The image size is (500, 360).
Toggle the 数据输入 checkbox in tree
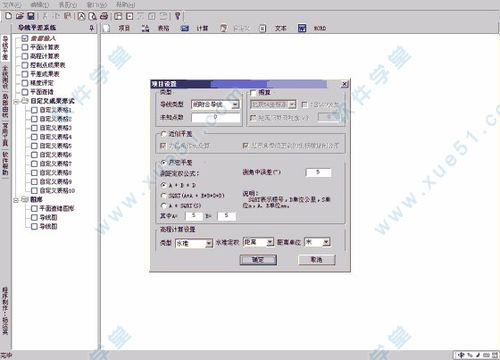(25, 38)
